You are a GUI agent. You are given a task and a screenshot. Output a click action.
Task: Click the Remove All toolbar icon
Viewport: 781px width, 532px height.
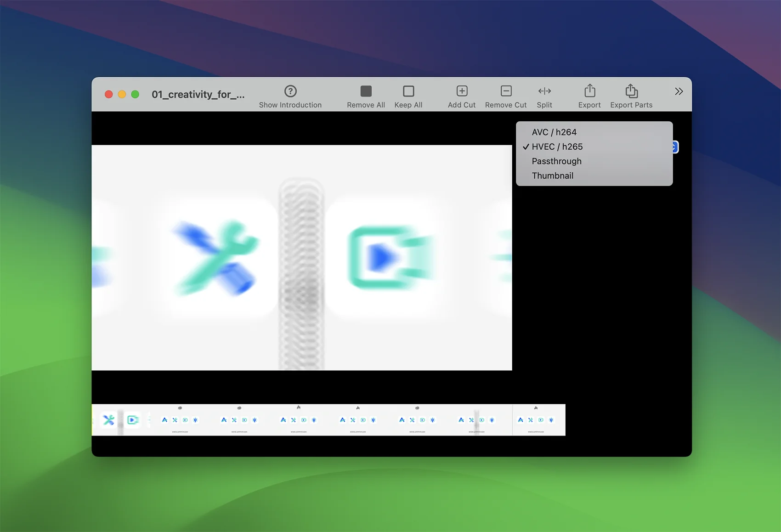(x=366, y=91)
